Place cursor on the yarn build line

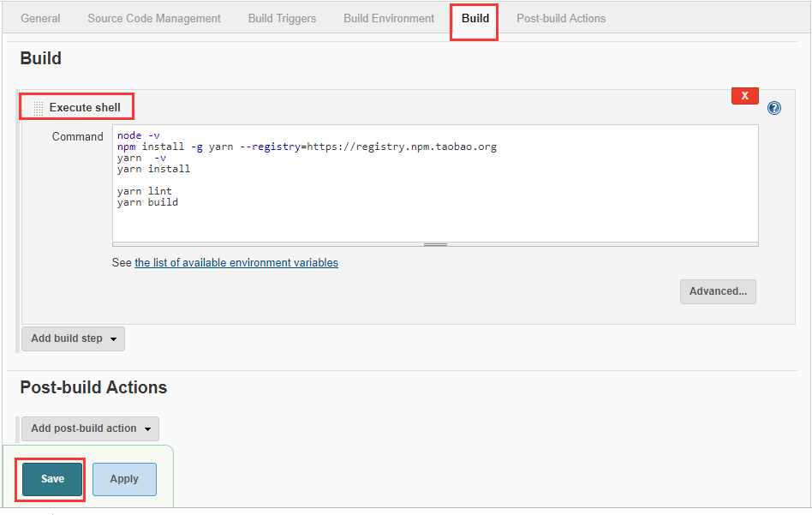(148, 202)
